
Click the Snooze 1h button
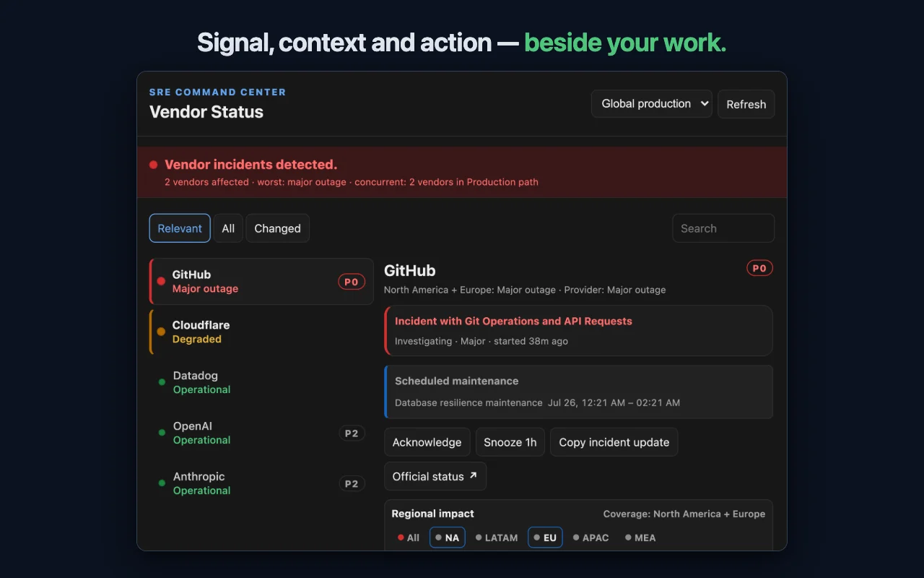510,442
